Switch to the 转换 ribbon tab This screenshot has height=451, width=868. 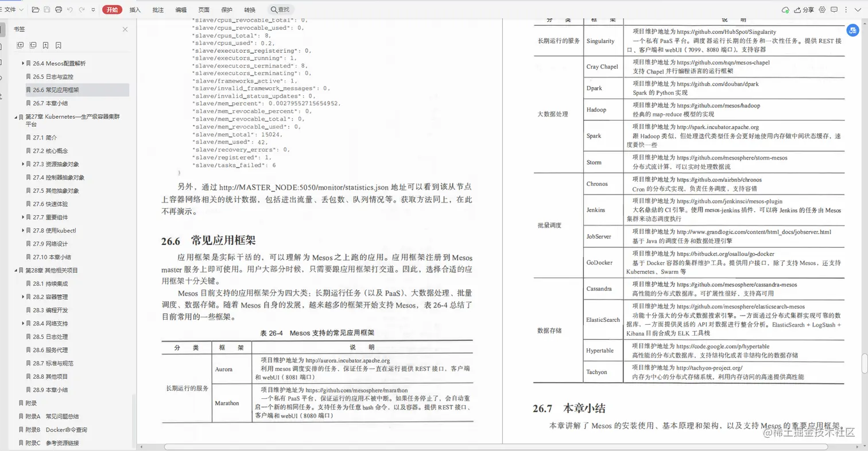tap(249, 9)
